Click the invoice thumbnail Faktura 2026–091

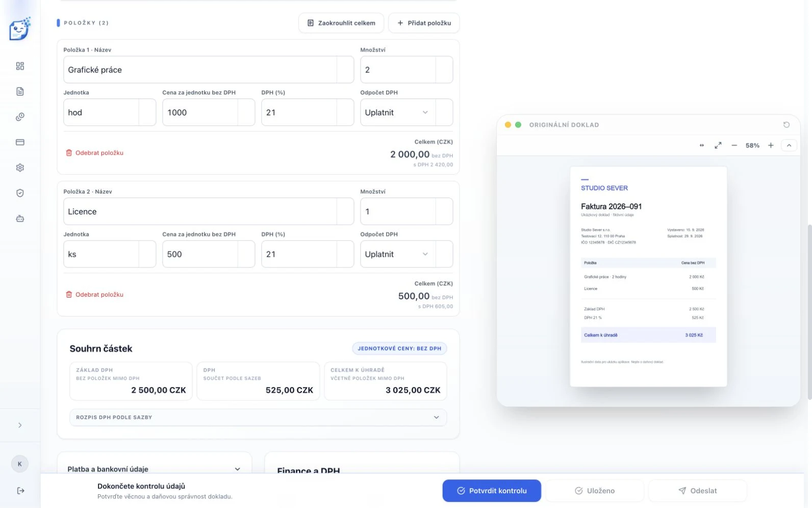pyautogui.click(x=648, y=276)
